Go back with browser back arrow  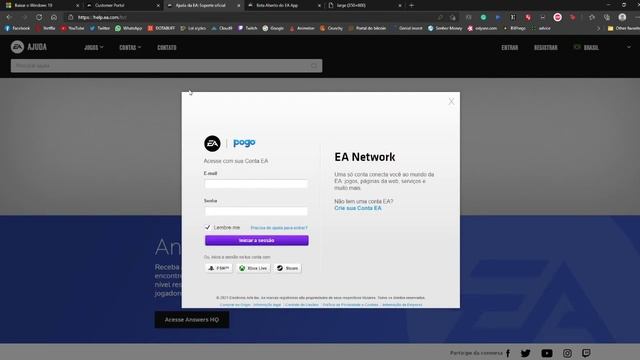pyautogui.click(x=9, y=17)
